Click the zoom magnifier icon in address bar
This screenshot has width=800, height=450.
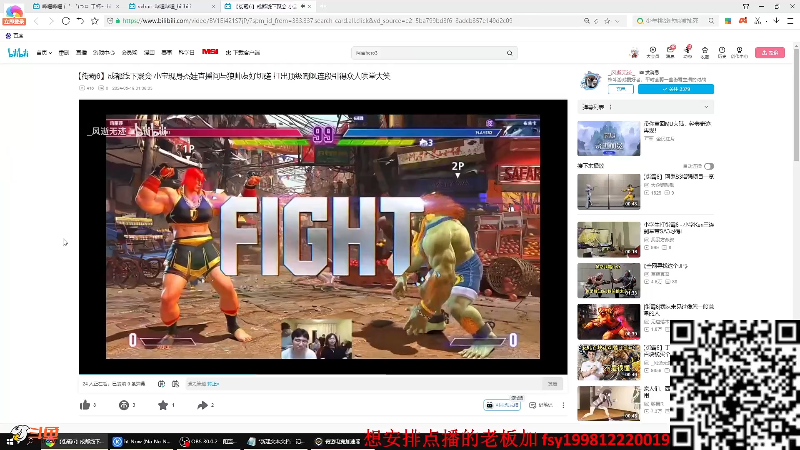[x=587, y=21]
